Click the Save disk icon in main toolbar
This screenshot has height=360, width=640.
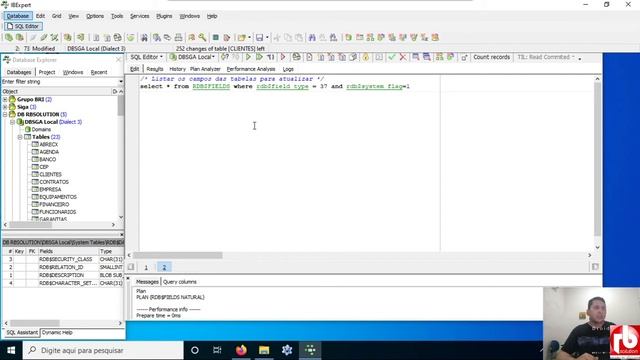coord(259,38)
